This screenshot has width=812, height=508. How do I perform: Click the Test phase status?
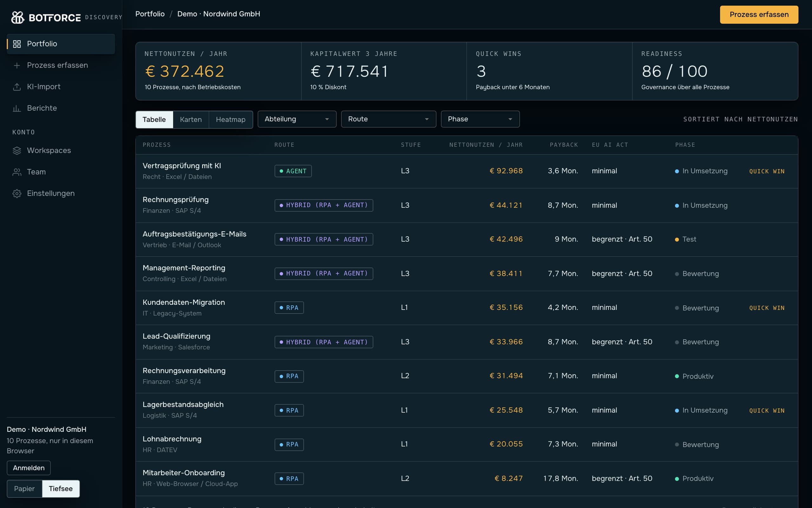pos(685,239)
